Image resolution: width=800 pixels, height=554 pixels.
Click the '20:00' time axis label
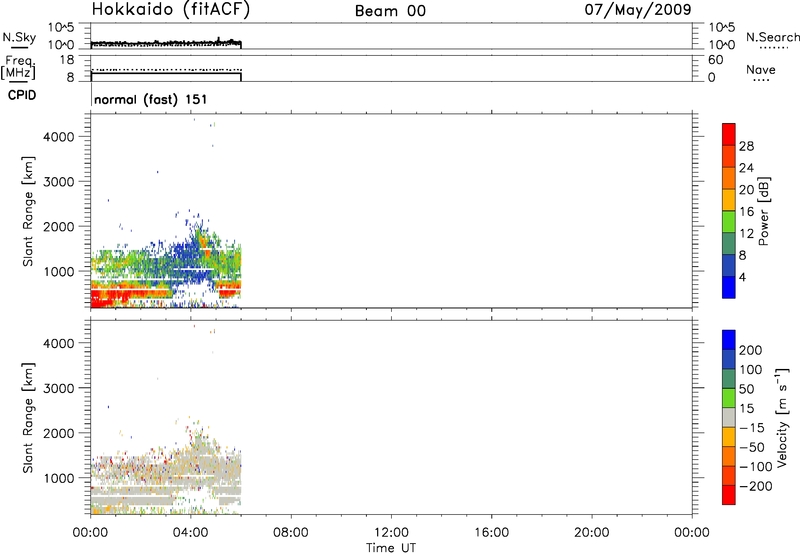click(x=592, y=533)
